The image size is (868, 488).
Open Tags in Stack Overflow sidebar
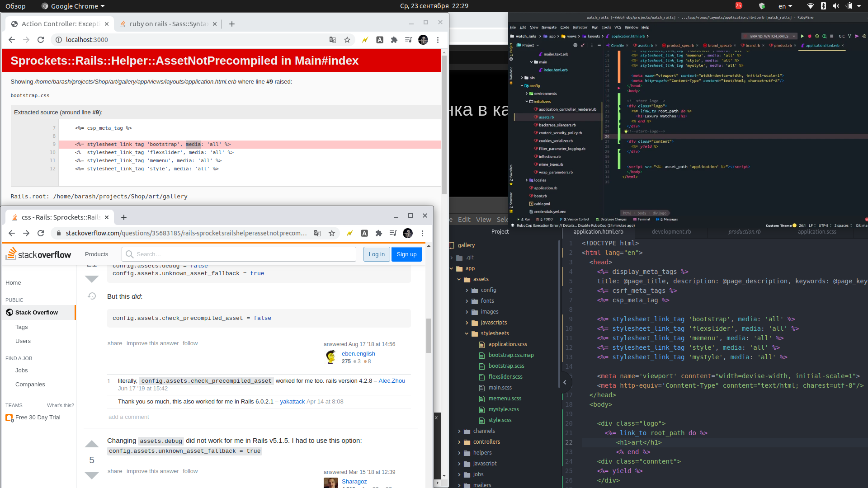point(21,327)
